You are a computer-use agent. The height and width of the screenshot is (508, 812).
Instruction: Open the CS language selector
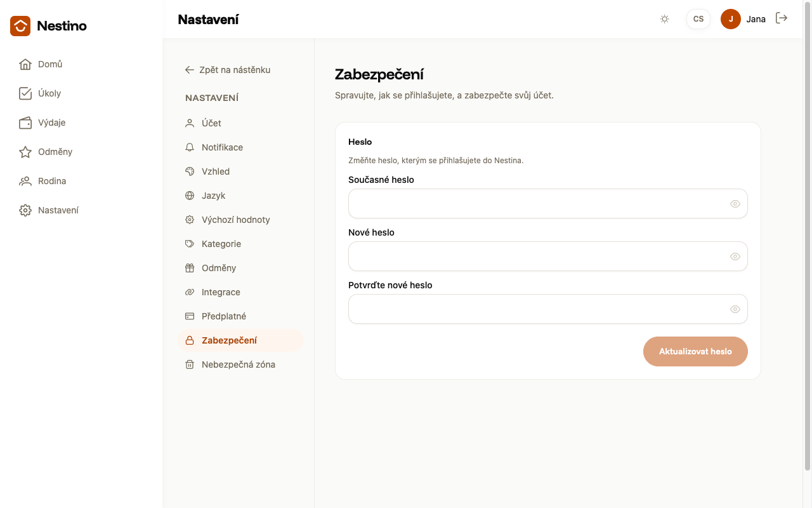tap(698, 19)
